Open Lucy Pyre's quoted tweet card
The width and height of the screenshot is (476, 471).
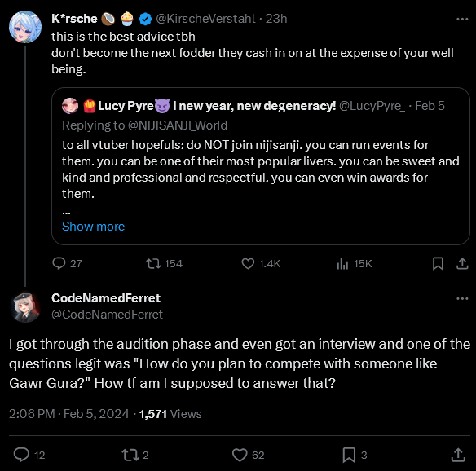pos(261,166)
